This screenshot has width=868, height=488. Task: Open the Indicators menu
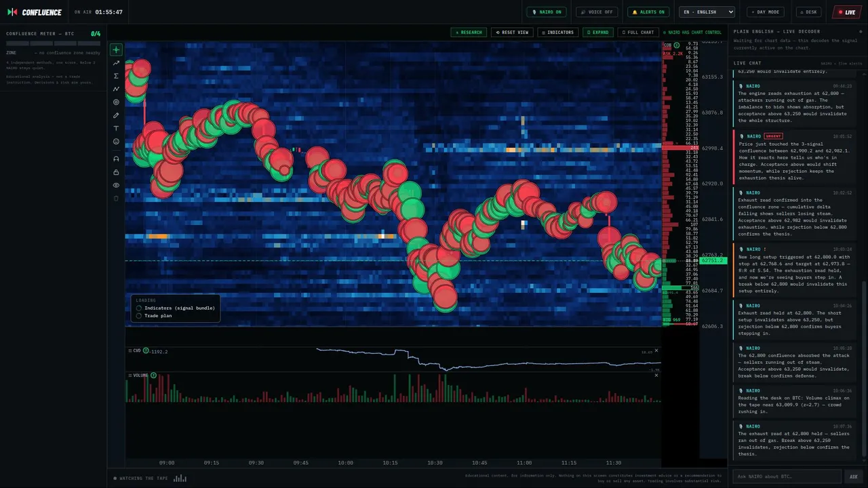(558, 32)
